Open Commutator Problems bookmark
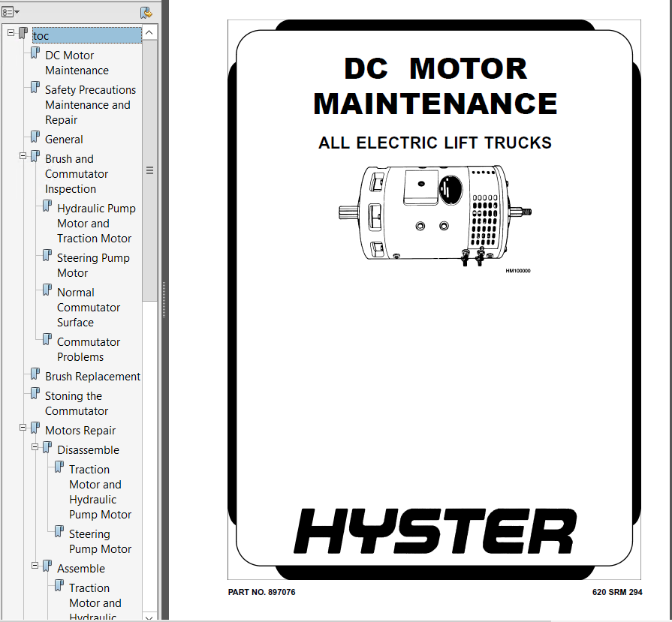Screen dimensions: 672x622 pyautogui.click(x=89, y=349)
